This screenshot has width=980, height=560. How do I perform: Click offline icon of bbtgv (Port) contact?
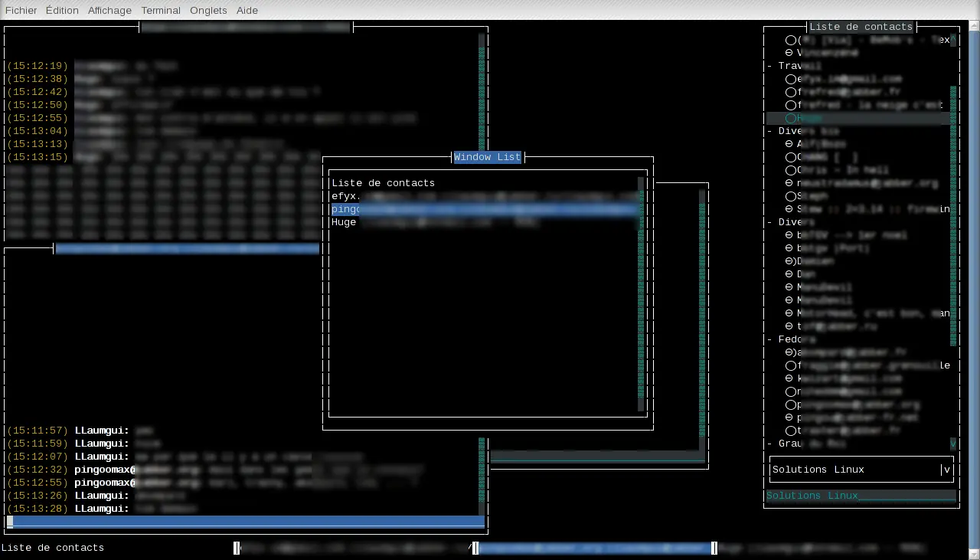coord(789,248)
